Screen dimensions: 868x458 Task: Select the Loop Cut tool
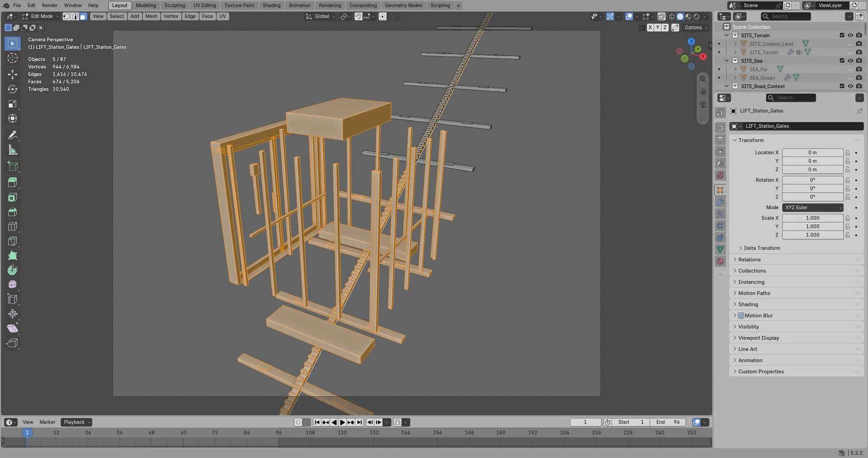(13, 227)
